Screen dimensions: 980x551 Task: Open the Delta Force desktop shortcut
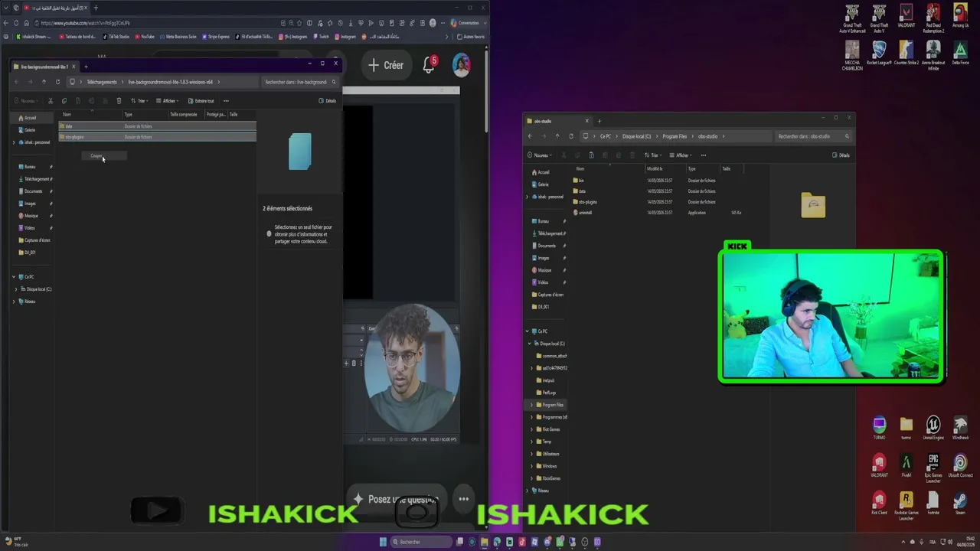(960, 53)
